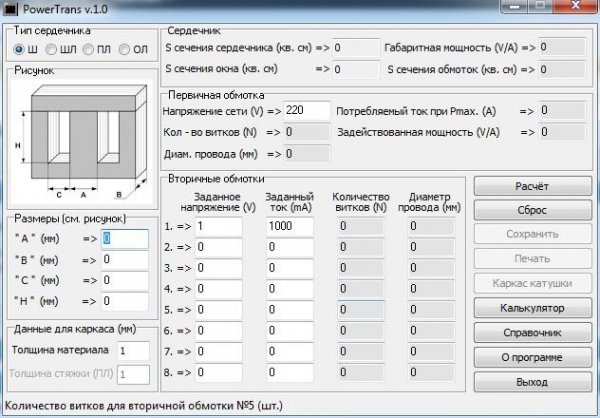Click the Потребляемый ток при Pmax field
This screenshot has width=600, height=418.
[562, 111]
